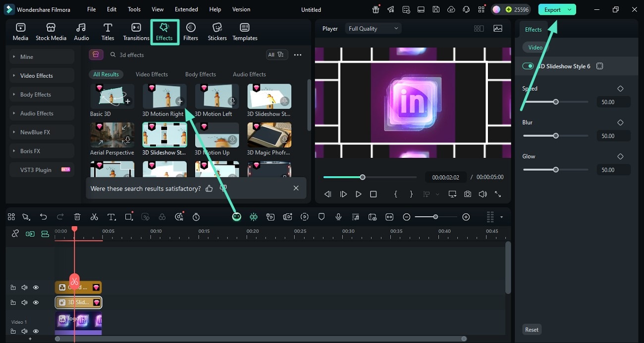Expand the Video Effects category

42,76
